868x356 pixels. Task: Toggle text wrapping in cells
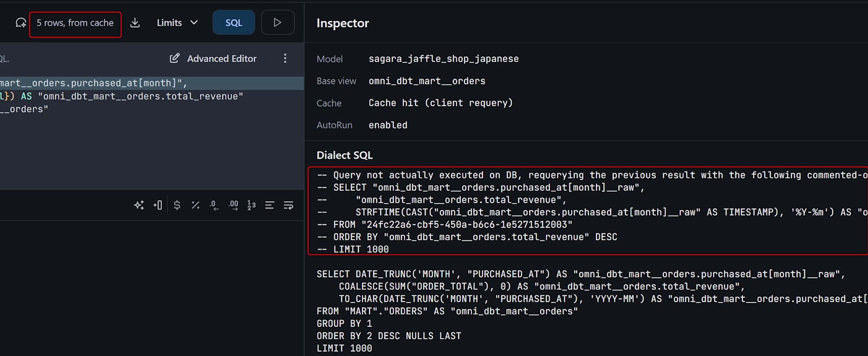(289, 205)
